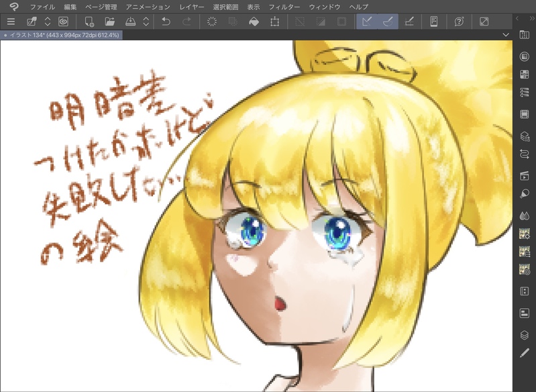
Task: Click the Invert Selection icon
Action: click(321, 21)
